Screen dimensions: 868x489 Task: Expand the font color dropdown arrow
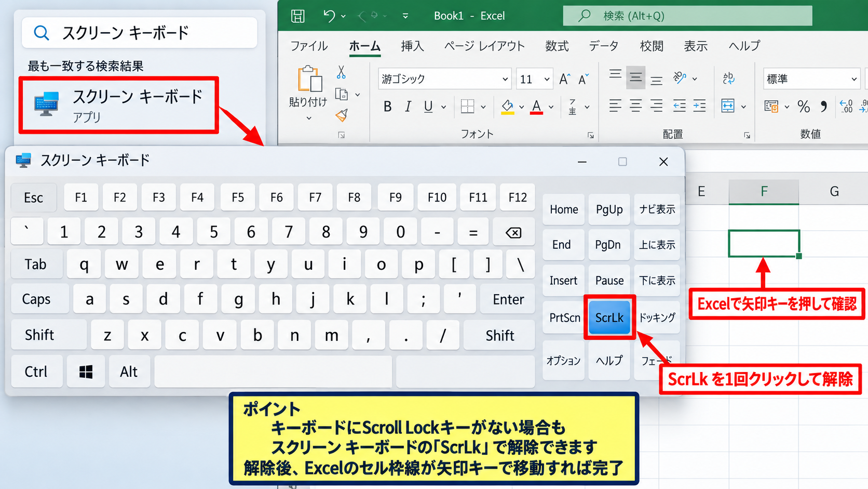tap(551, 107)
